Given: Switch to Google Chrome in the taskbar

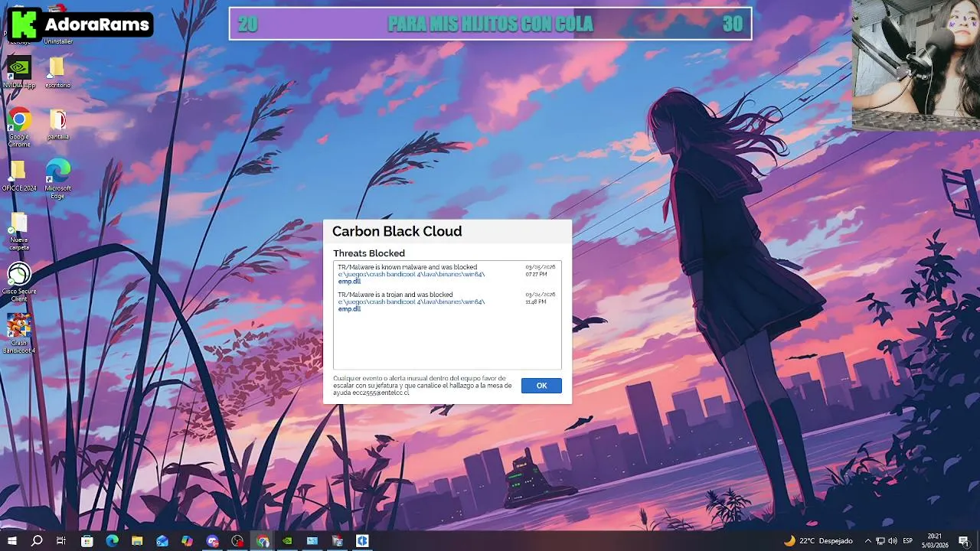Looking at the screenshot, I should (x=263, y=540).
